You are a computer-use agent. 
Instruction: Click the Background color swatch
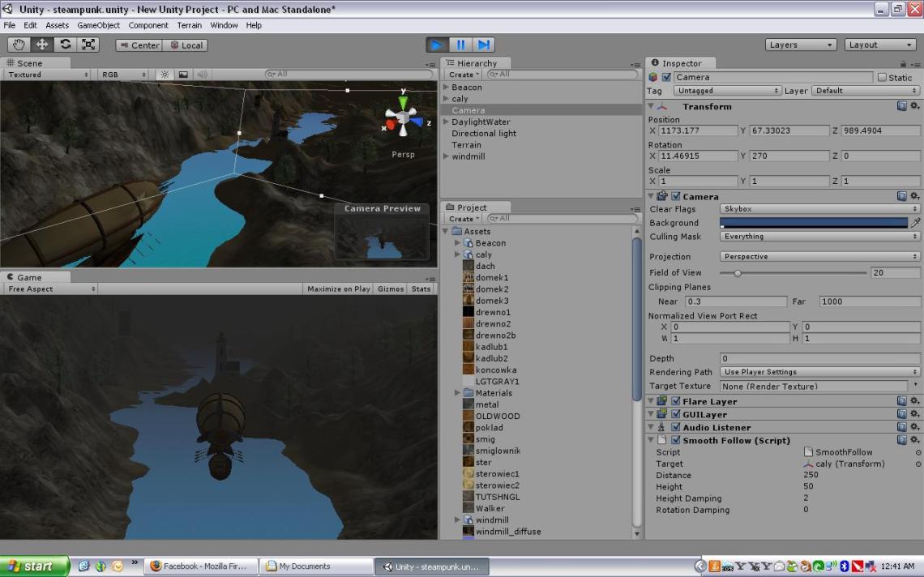coord(814,223)
